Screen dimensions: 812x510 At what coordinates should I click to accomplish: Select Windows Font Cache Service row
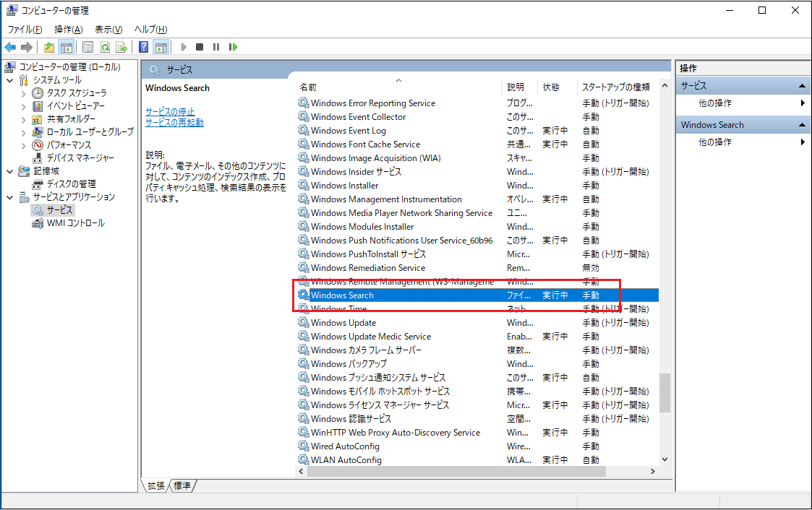(477, 144)
